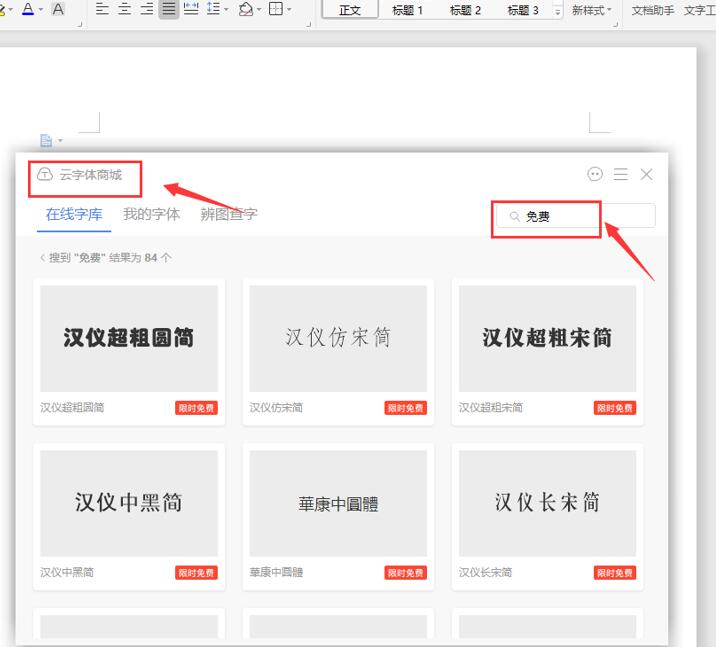716x647 pixels.
Task: Click 限时免费 badge for 汉仪超粗宋简
Action: coord(615,408)
